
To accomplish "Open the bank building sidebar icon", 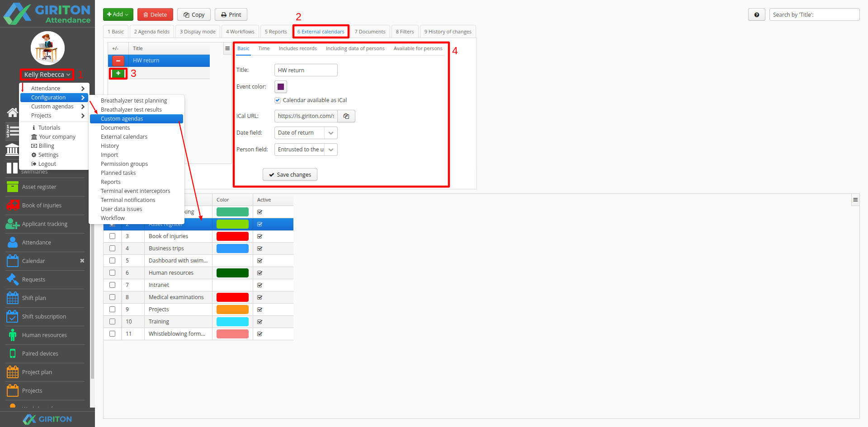I will click(x=12, y=150).
